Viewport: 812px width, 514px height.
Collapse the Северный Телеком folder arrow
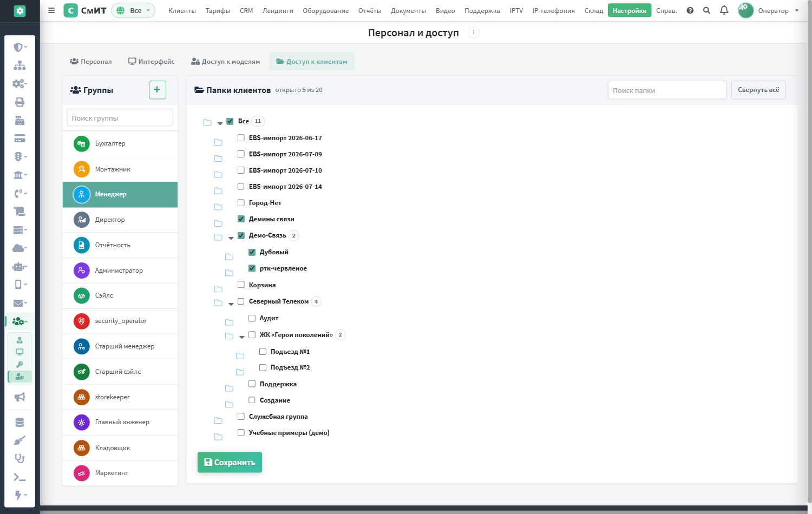(x=231, y=304)
